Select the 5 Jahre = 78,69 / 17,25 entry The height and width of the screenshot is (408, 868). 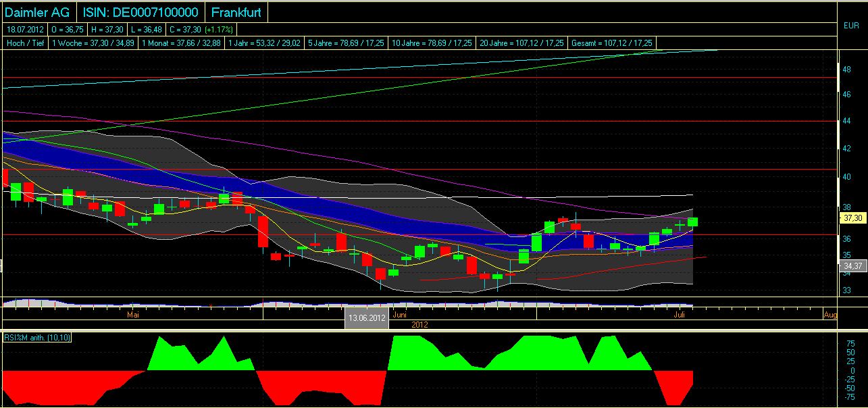tap(347, 43)
